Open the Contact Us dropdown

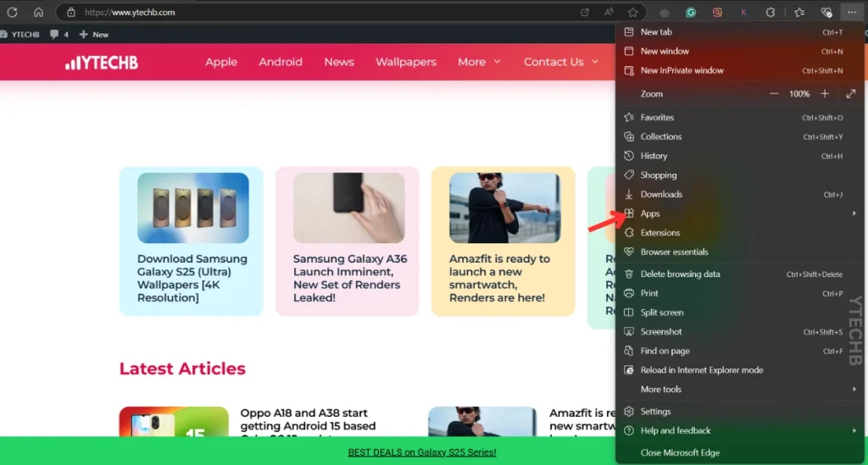pos(561,62)
